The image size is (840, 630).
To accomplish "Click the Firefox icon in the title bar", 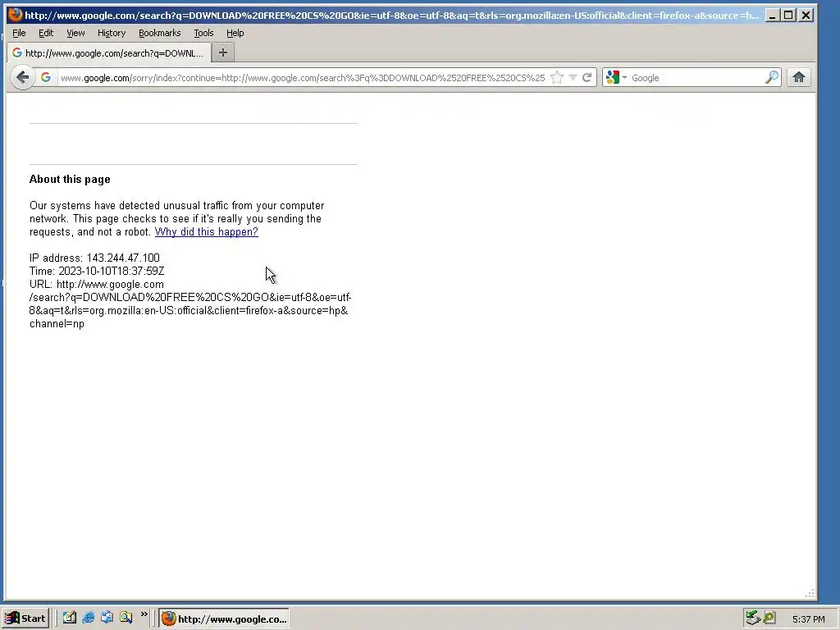I will pos(15,15).
